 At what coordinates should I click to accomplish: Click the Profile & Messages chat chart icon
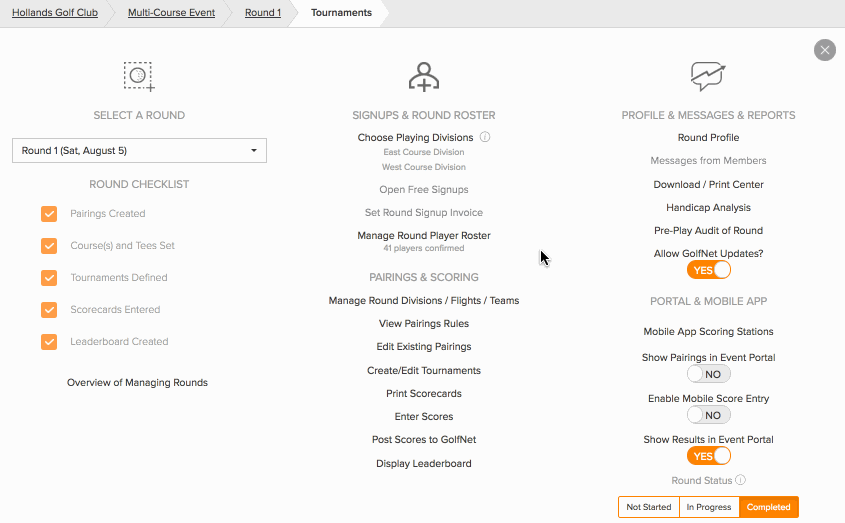pyautogui.click(x=708, y=77)
